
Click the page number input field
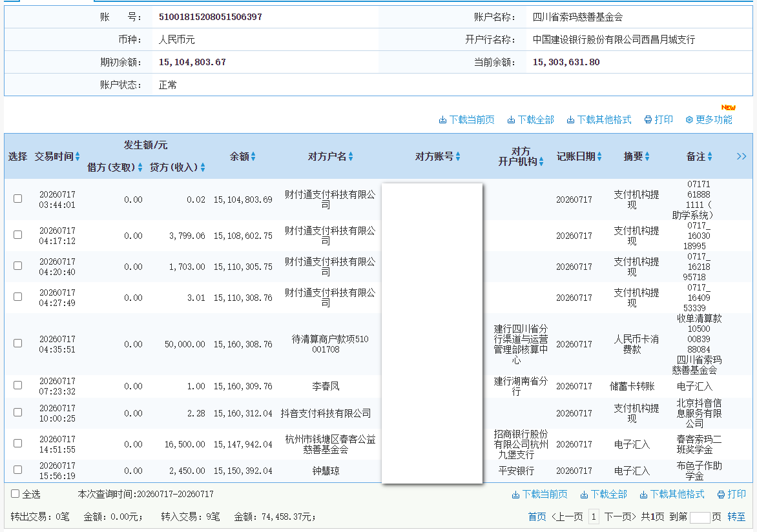pyautogui.click(x=700, y=518)
